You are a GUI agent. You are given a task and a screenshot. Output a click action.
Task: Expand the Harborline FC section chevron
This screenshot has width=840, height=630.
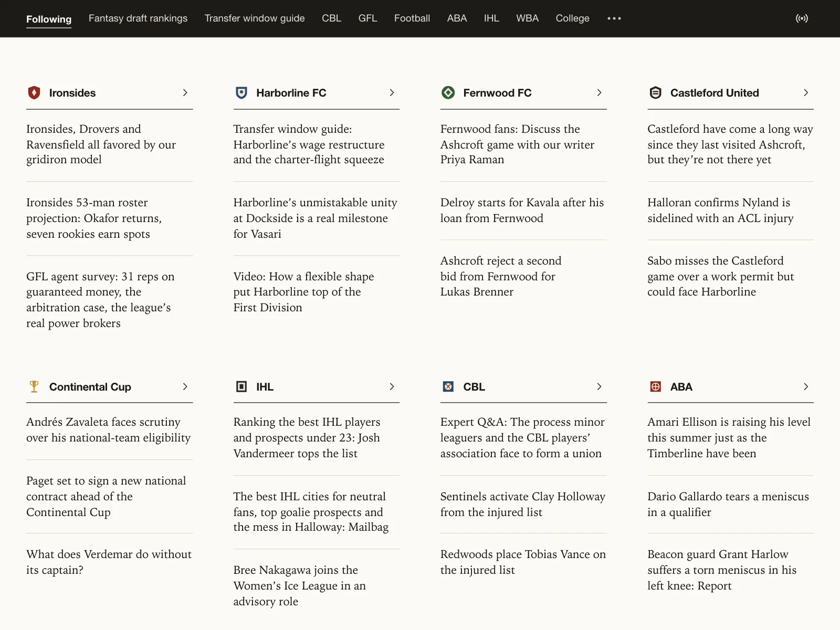coord(392,93)
